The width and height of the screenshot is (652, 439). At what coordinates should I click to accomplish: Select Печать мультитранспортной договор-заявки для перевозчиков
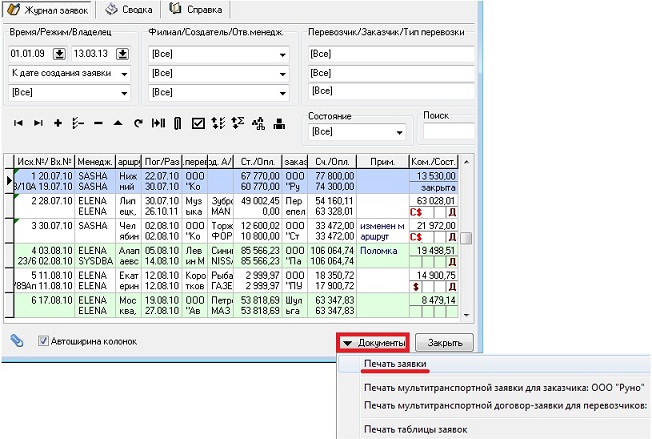pos(506,405)
